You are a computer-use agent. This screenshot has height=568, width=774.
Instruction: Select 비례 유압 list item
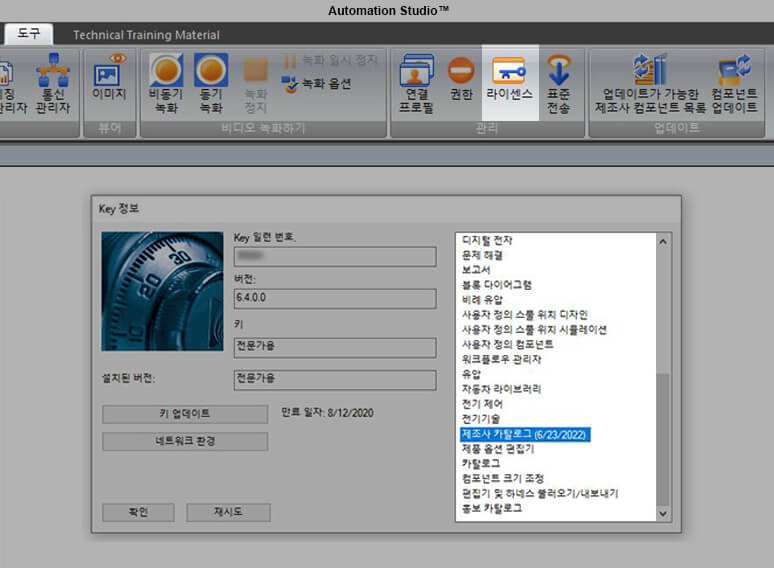[482, 300]
